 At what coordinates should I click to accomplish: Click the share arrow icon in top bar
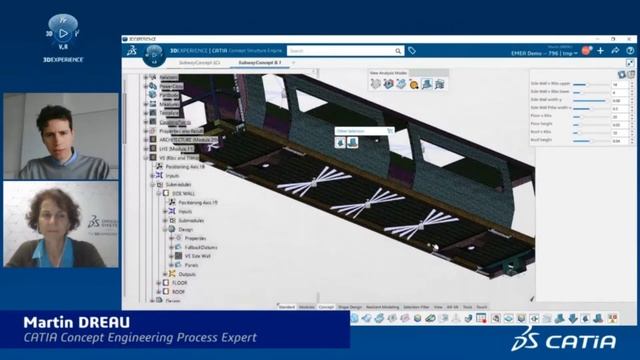(615, 51)
